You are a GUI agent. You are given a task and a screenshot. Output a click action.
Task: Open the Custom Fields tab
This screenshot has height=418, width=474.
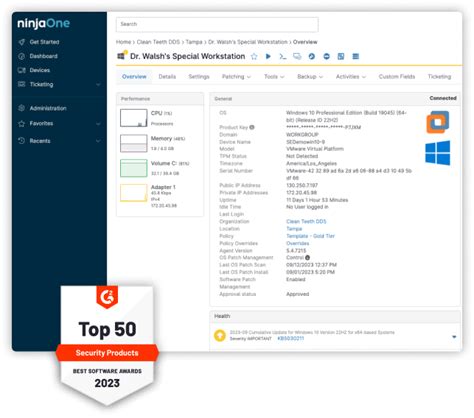pyautogui.click(x=397, y=77)
